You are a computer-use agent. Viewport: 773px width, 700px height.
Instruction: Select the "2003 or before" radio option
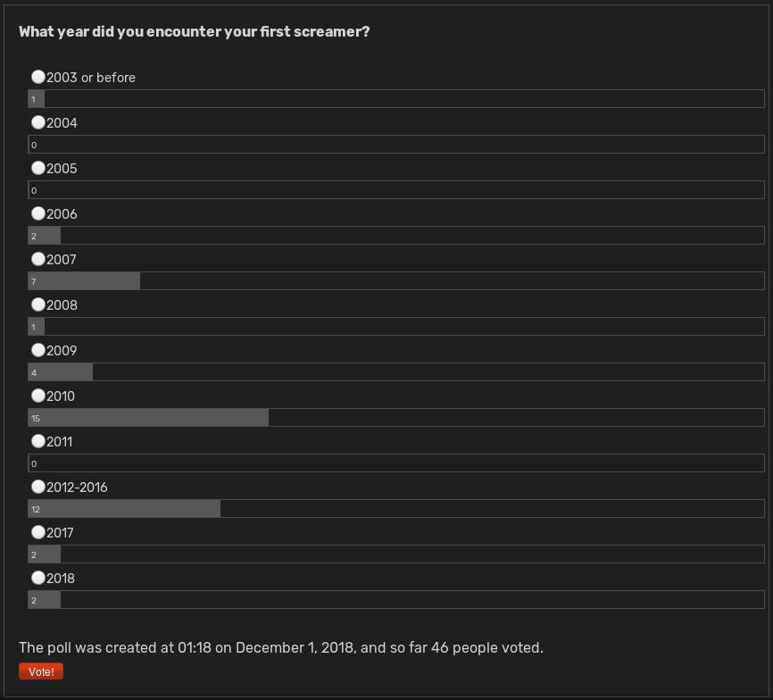(38, 77)
